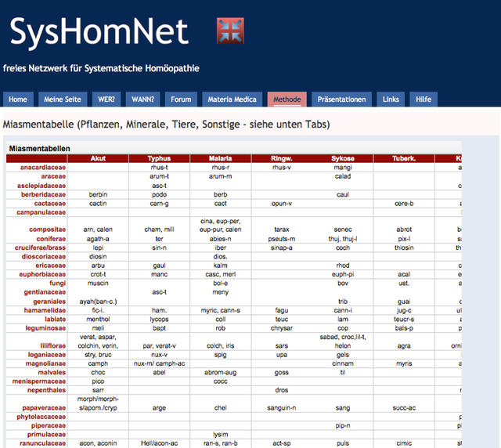
Task: Click the ayah(ban-c.) cell
Action: click(x=98, y=302)
